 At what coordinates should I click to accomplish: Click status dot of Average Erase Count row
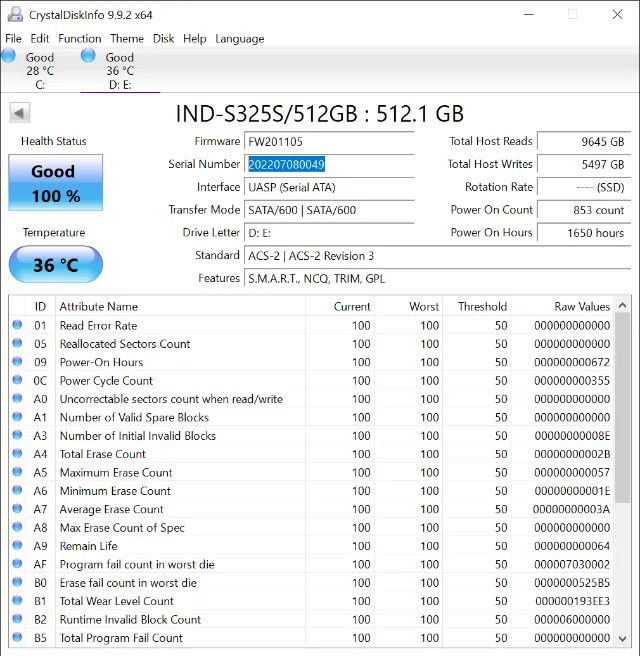click(x=17, y=508)
